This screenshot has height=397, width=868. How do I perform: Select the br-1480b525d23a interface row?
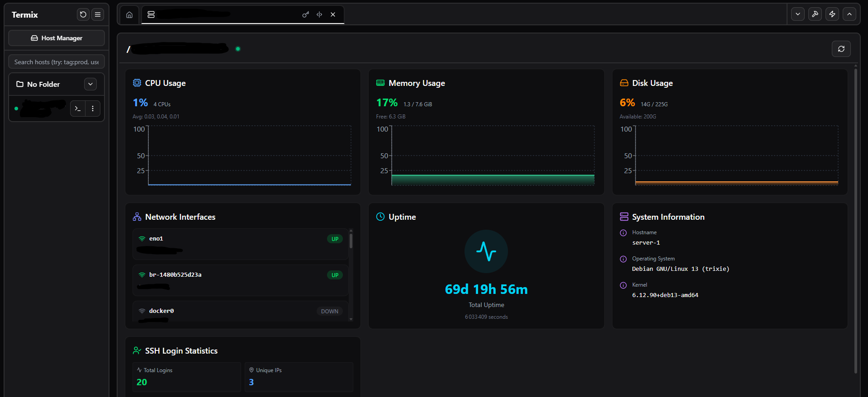(x=240, y=280)
